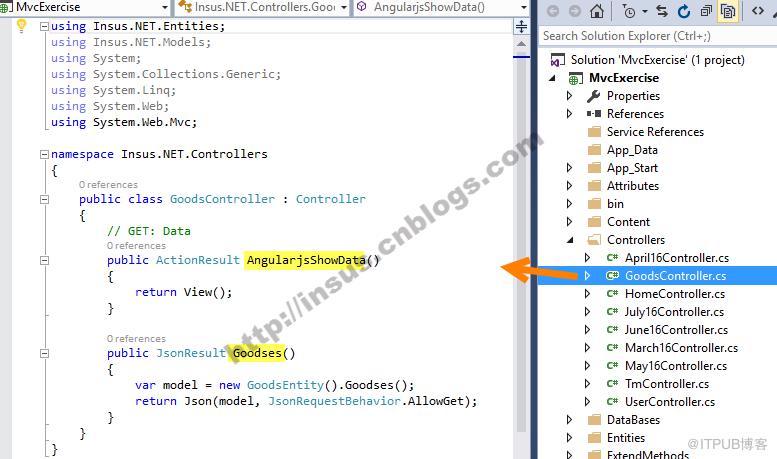The height and width of the screenshot is (459, 777).
Task: Toggle Show All Files button
Action: coord(728,11)
